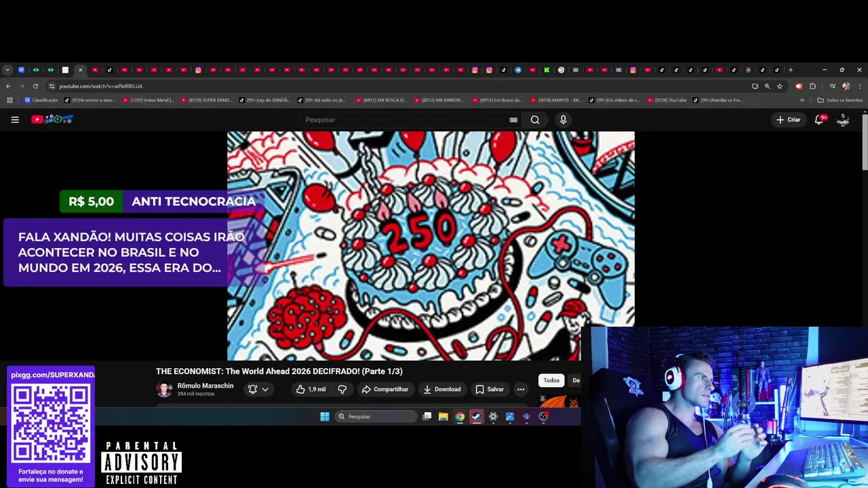The height and width of the screenshot is (488, 868).
Task: Go to YouTube home via the logo
Action: (x=52, y=119)
